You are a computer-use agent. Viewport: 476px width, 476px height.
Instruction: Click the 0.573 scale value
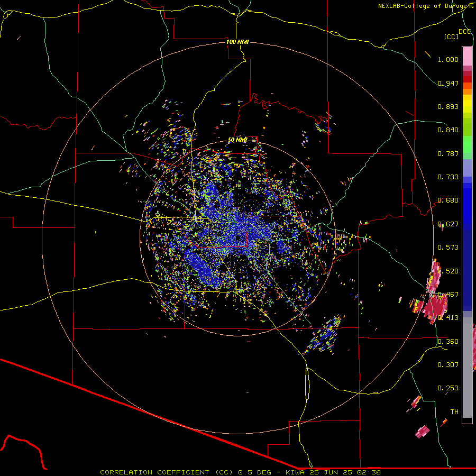[x=448, y=248]
